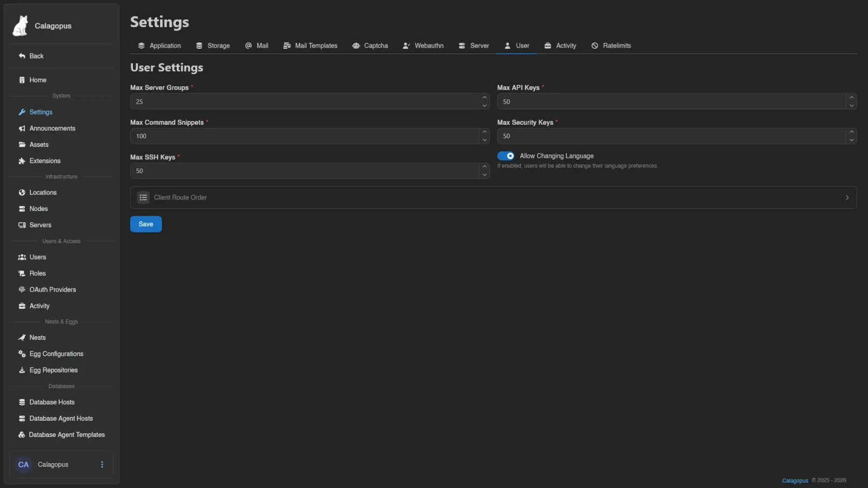Open the Activity settings tab
This screenshot has width=868, height=488.
click(x=560, y=46)
